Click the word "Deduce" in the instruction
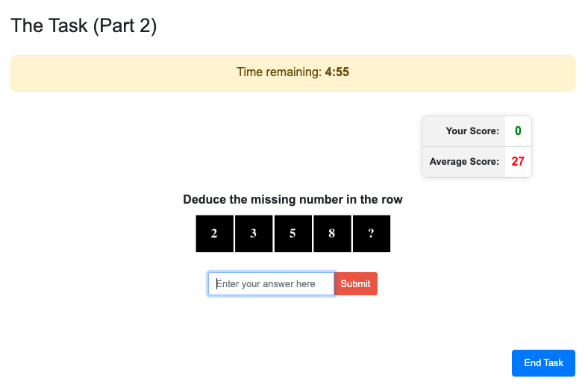Viewport: 588px width, 390px height. (x=204, y=200)
